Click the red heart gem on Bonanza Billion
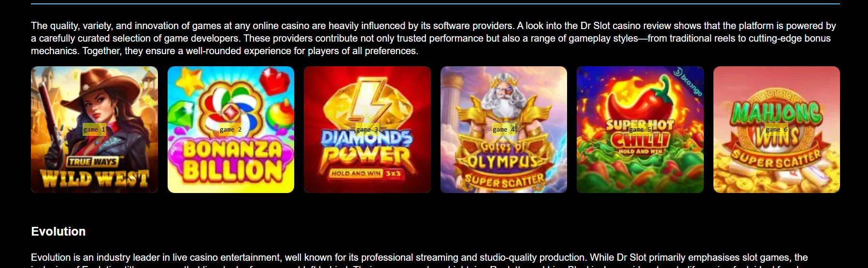The height and width of the screenshot is (268, 868). pos(274,81)
